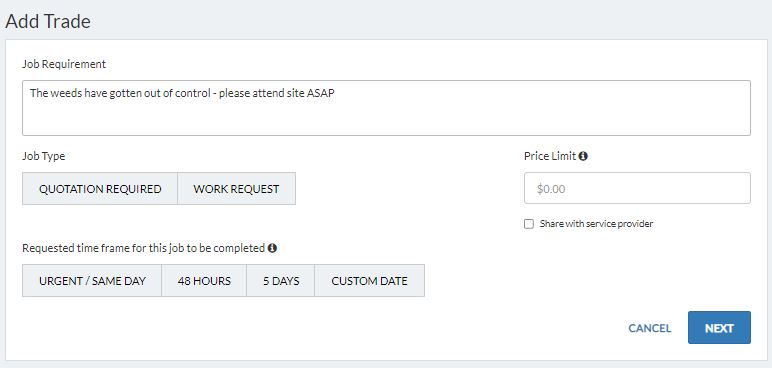Select WORK REQUEST job type

[236, 189]
